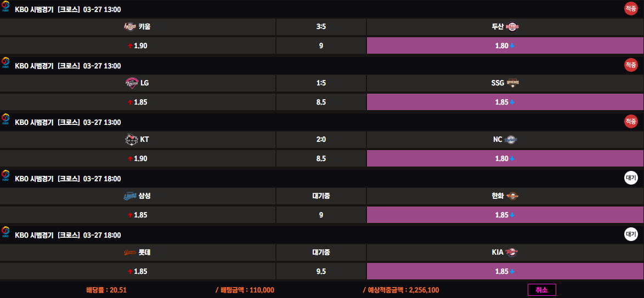Select Doosan under odds 1.80 cell

coord(505,45)
